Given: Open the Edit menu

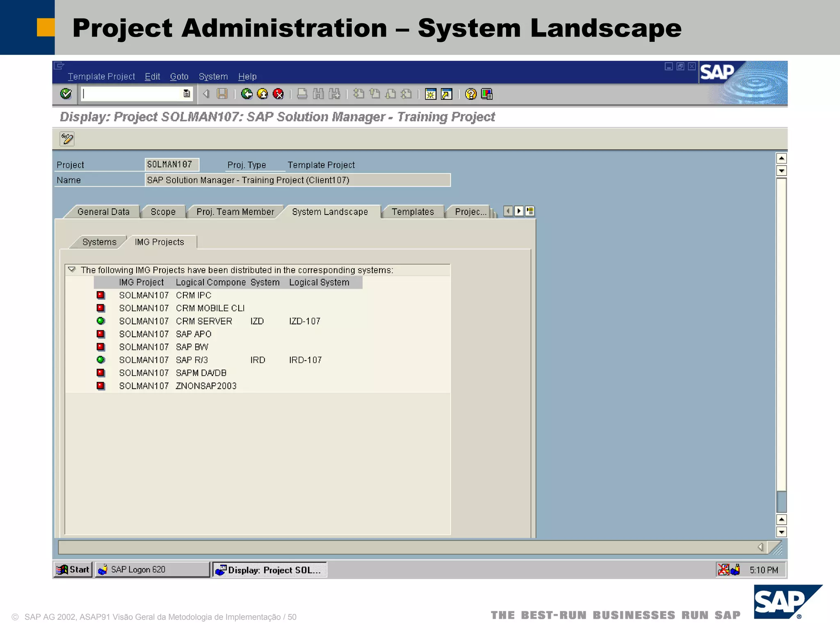Looking at the screenshot, I should coord(152,77).
